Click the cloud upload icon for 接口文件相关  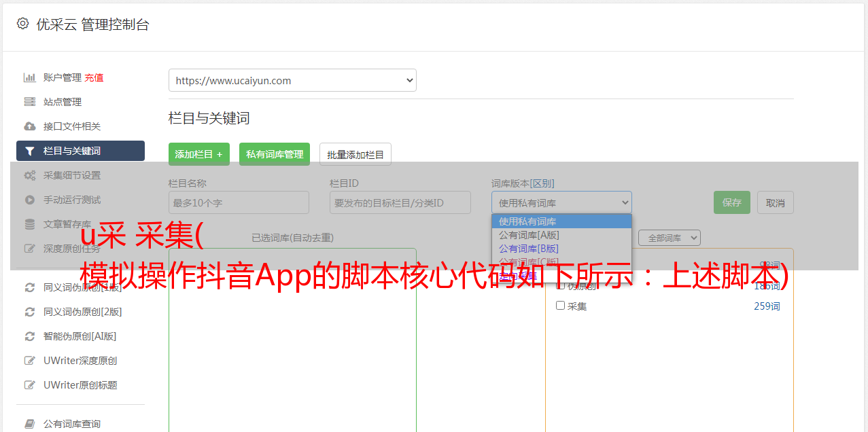tap(29, 126)
